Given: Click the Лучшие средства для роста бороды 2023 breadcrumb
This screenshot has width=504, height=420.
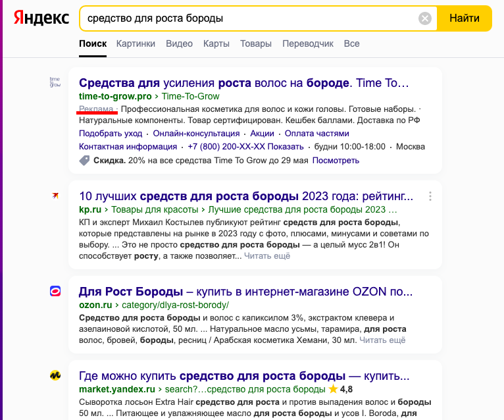Looking at the screenshot, I should click(303, 209).
